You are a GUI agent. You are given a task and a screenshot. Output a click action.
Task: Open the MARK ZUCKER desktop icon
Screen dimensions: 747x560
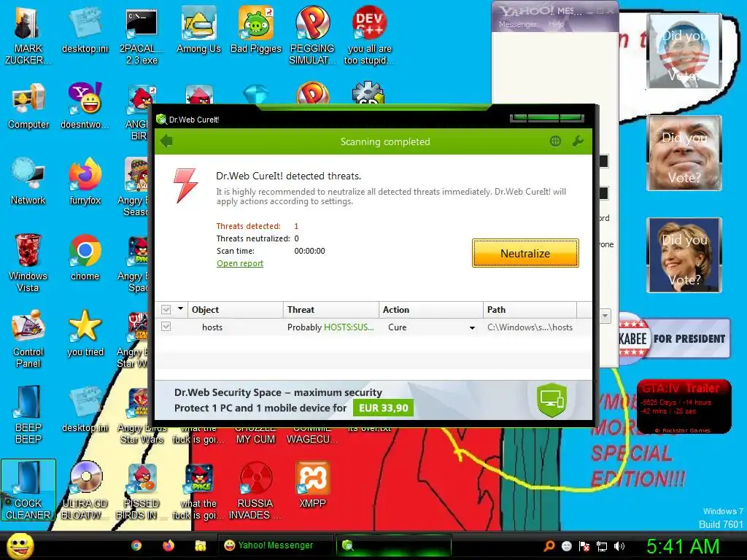point(28,36)
